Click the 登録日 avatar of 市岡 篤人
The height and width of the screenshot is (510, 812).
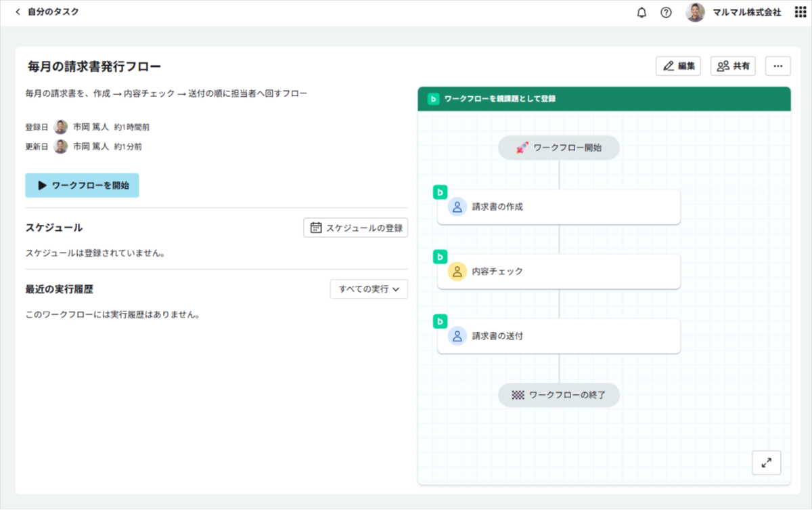click(x=61, y=127)
